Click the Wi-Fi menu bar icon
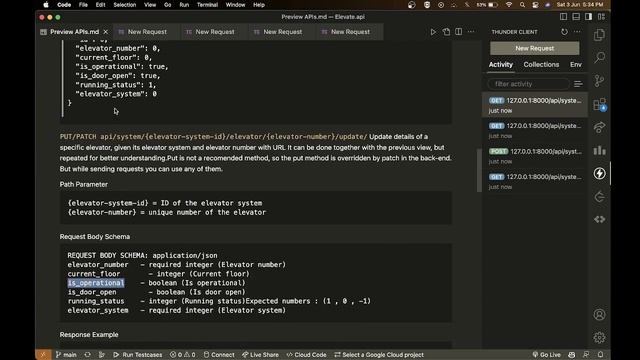Image resolution: width=640 pixels, height=360 pixels. 509,5
